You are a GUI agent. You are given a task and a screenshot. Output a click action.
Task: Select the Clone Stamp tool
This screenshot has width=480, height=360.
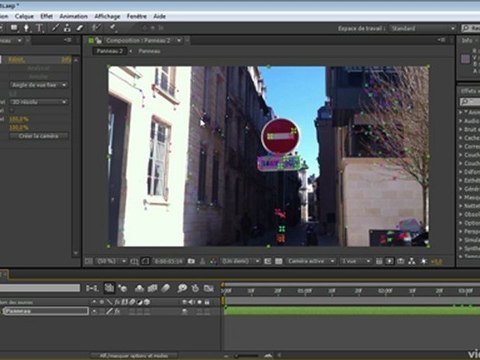pos(67,28)
